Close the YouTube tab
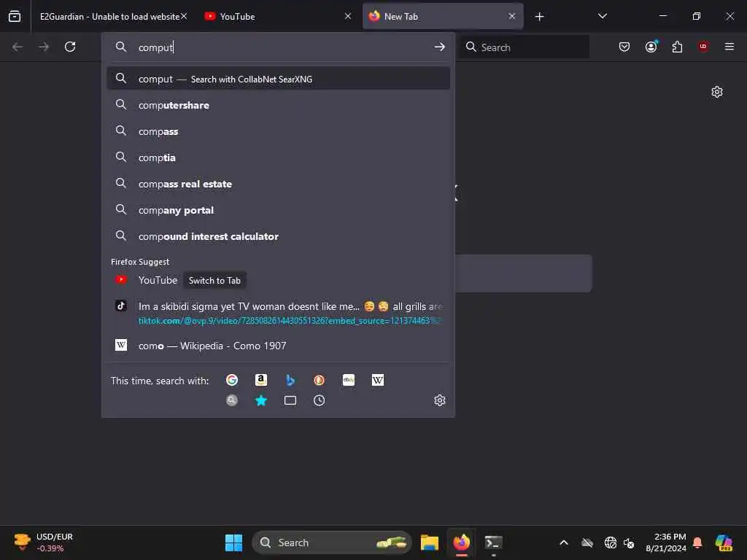This screenshot has height=560, width=747. (x=348, y=16)
